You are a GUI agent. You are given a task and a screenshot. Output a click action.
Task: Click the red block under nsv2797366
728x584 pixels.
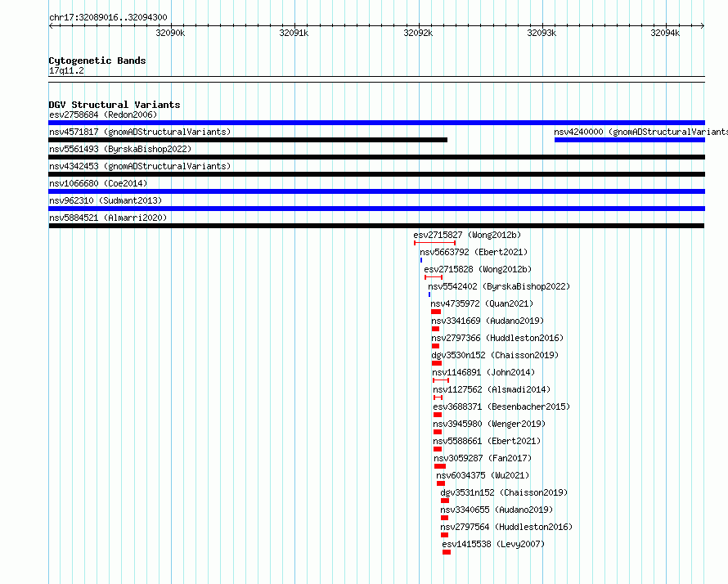(435, 346)
